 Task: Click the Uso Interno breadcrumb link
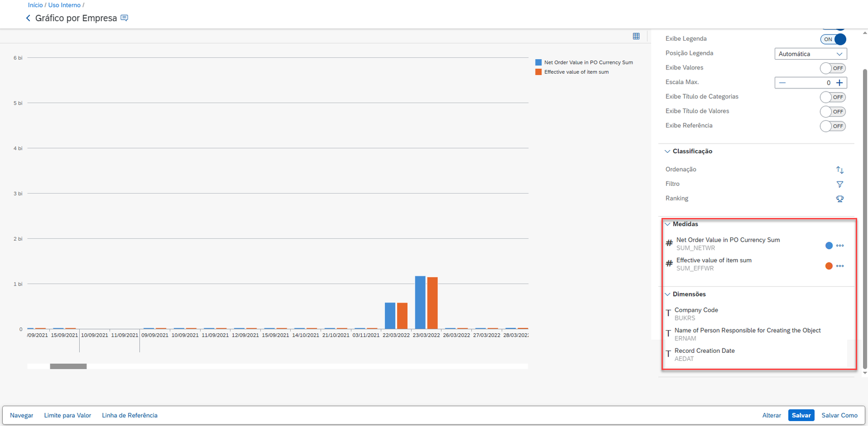pyautogui.click(x=64, y=5)
